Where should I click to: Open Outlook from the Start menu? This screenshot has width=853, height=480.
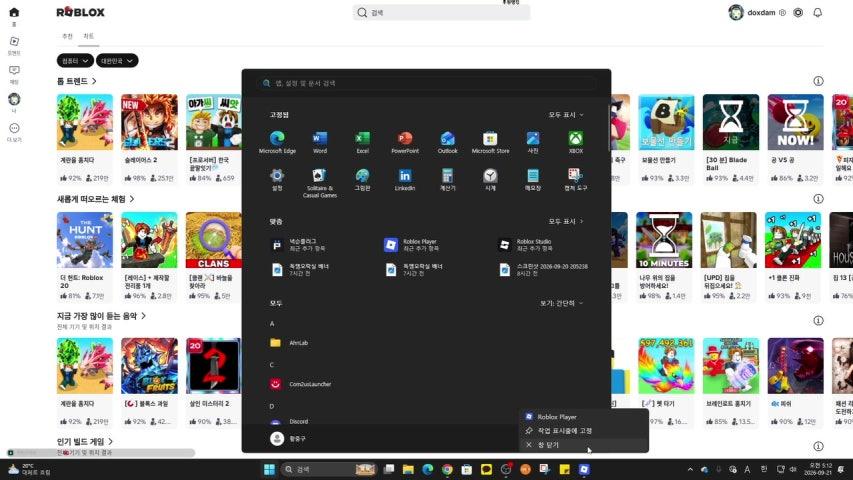click(x=447, y=142)
